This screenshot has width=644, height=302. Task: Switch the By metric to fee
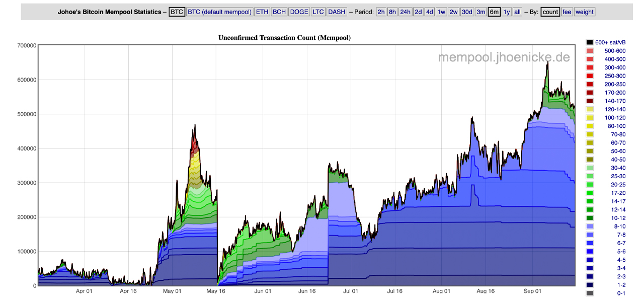[x=567, y=11]
